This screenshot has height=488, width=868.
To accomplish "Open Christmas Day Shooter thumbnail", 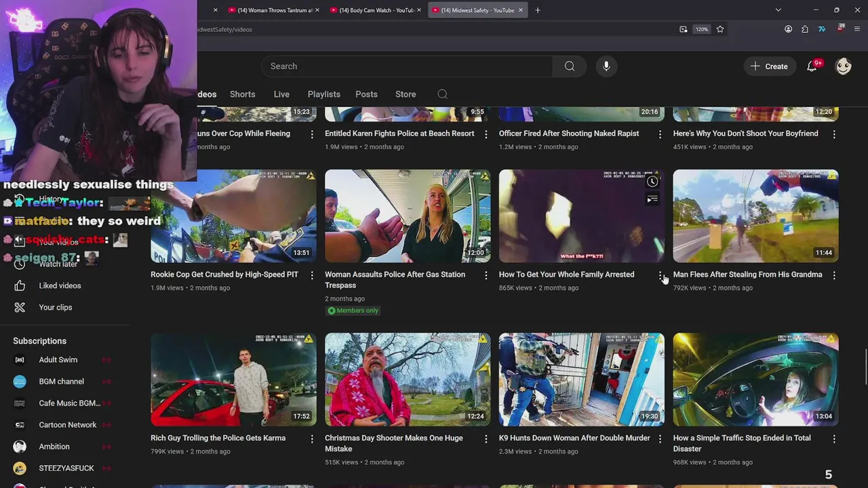I will pyautogui.click(x=408, y=380).
